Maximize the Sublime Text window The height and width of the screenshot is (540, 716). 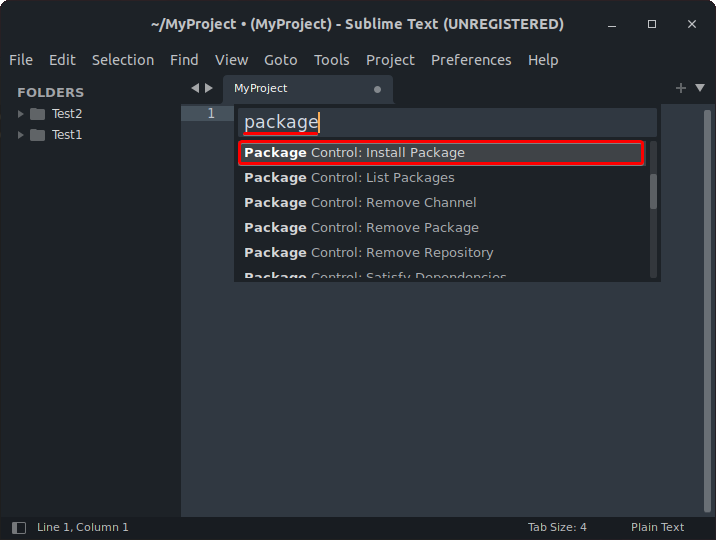tap(652, 24)
